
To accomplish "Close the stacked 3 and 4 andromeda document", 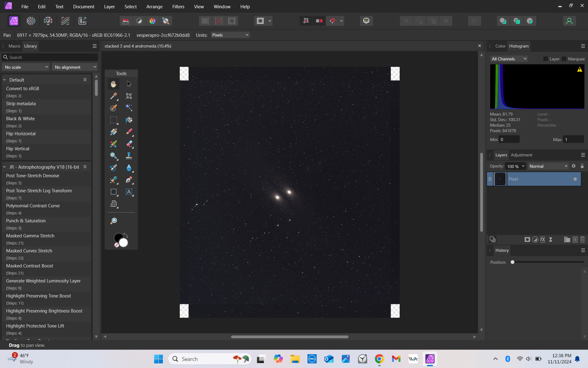I will [x=480, y=46].
